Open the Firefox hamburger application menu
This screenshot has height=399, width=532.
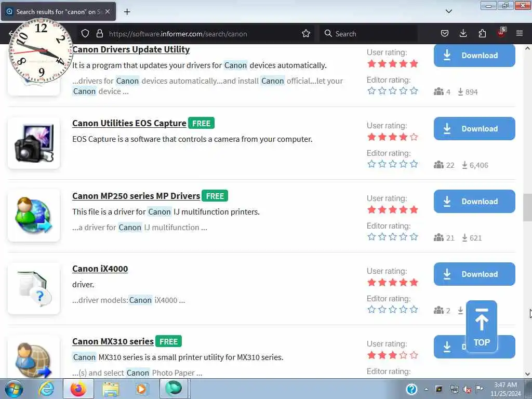(520, 33)
